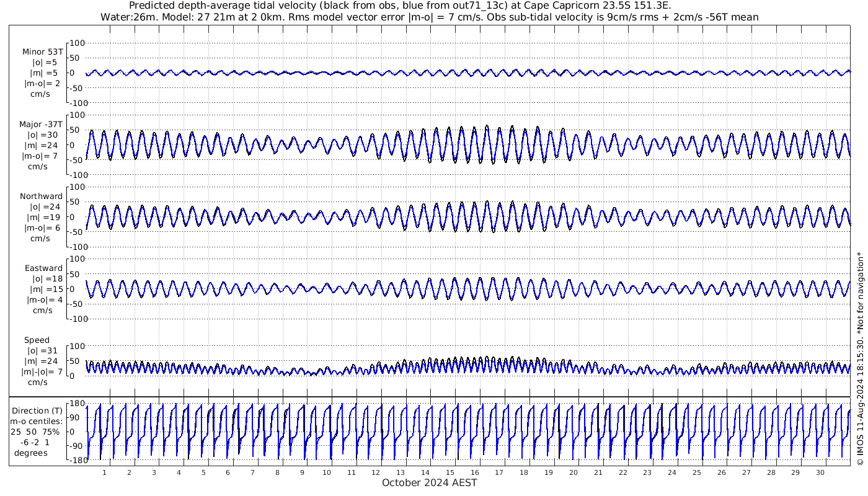Click the "100" tick of the Major panel
Screen dimensions: 868x496
(77, 115)
